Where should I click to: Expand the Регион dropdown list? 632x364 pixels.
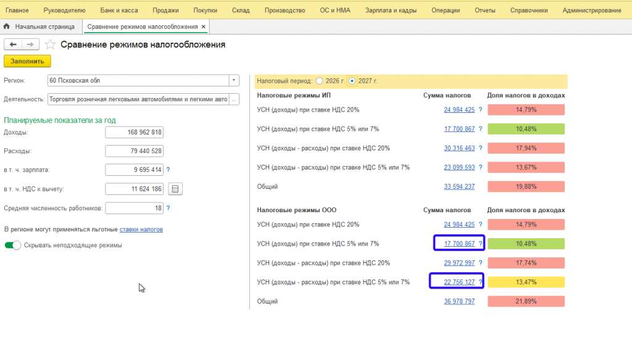[x=234, y=80]
